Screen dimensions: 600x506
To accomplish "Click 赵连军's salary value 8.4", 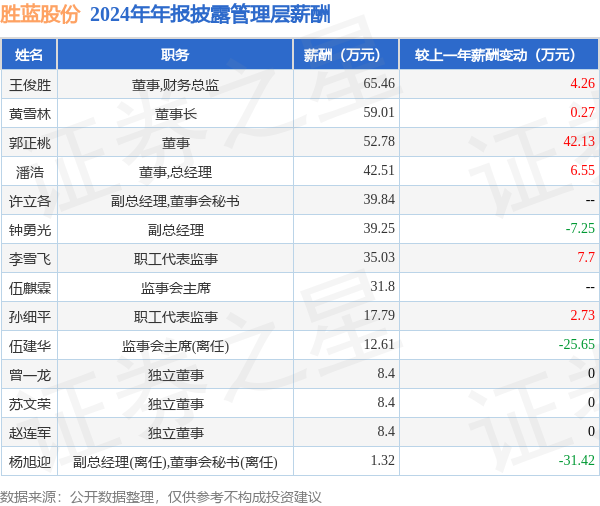I will [x=386, y=431].
